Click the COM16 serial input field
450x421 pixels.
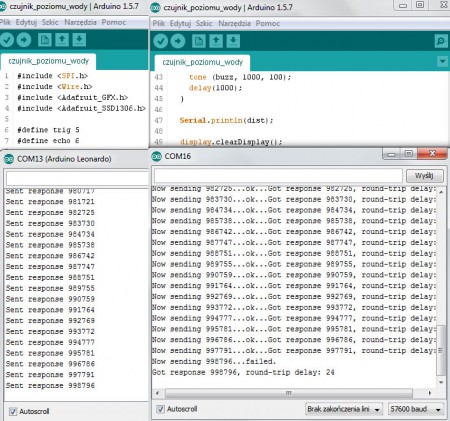[x=278, y=175]
